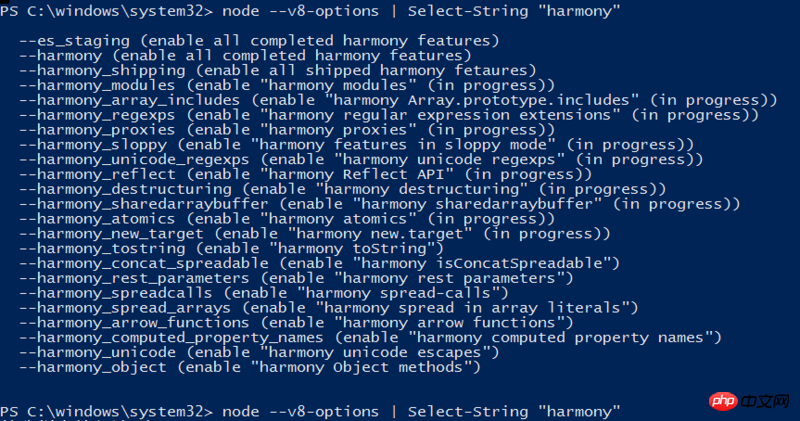Click the --harmony_unicode_regexps flag
This screenshot has height=421, width=800.
[x=134, y=159]
